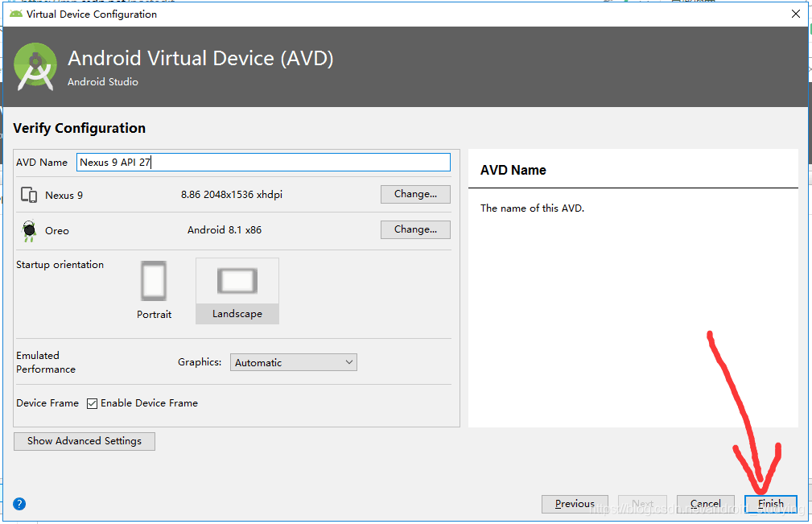Click Change button for Nexus 9 device

coord(415,194)
